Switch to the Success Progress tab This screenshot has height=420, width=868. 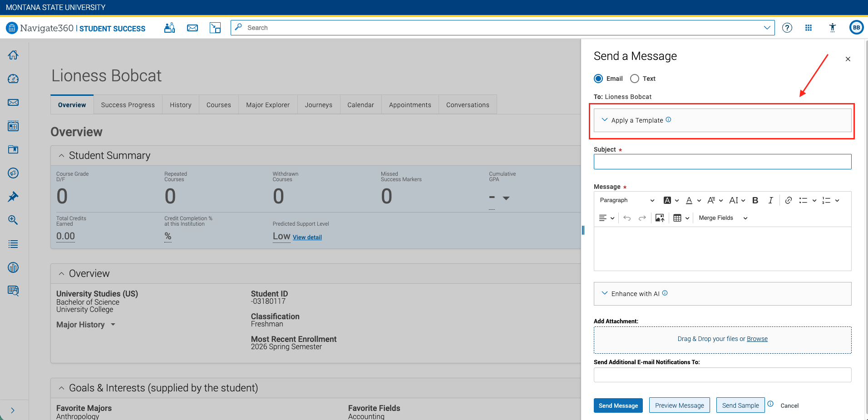click(128, 105)
